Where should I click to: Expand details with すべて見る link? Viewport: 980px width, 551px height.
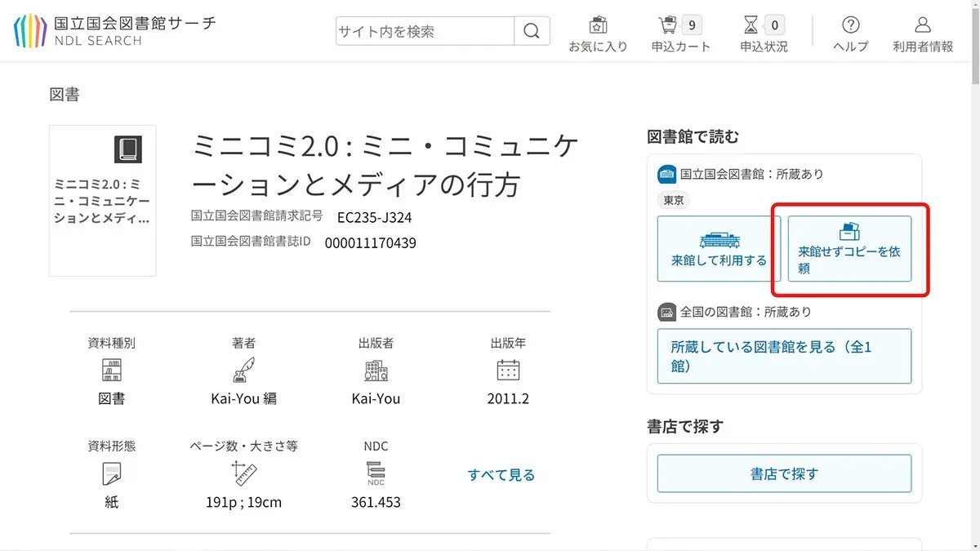coord(501,474)
